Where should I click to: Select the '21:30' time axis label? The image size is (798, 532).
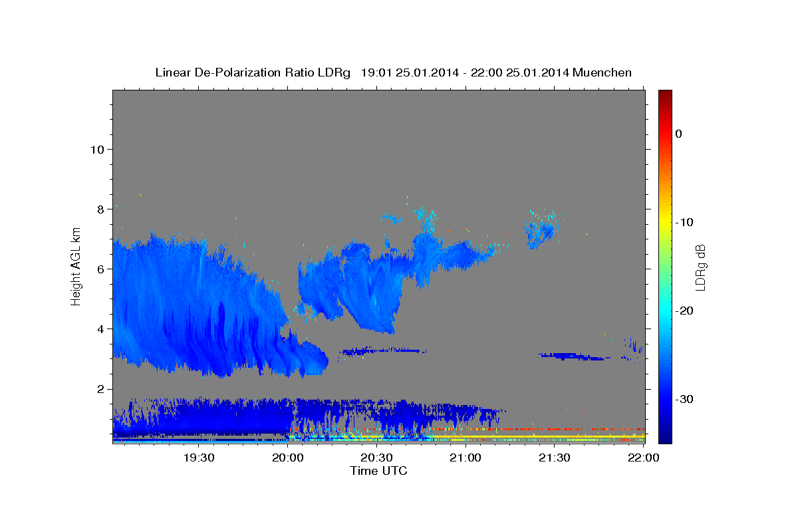click(x=554, y=458)
